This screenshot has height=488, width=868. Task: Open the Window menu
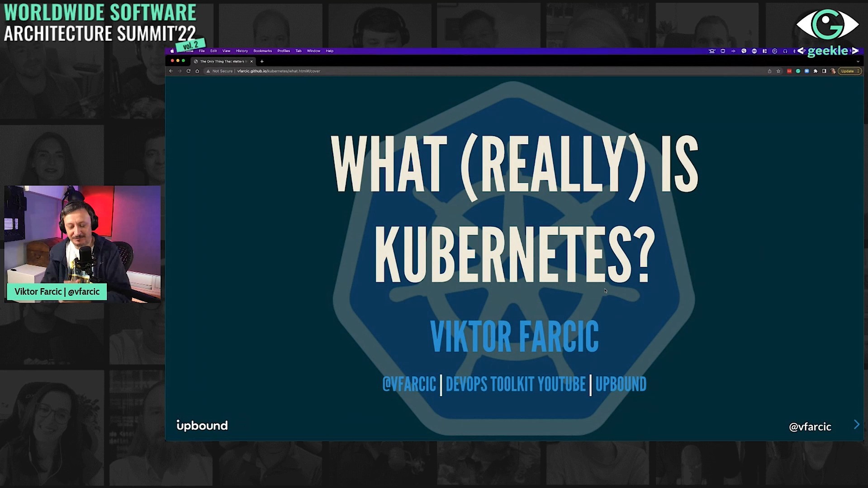pos(313,51)
